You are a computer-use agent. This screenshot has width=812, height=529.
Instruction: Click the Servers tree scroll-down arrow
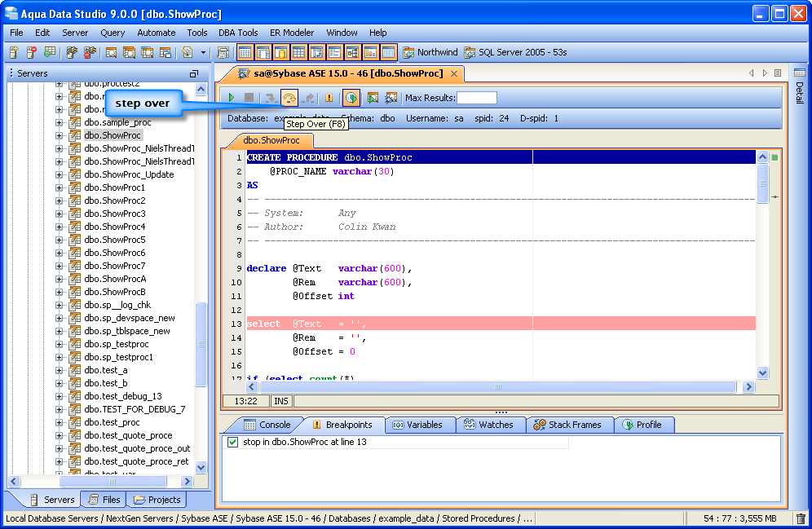(x=201, y=467)
